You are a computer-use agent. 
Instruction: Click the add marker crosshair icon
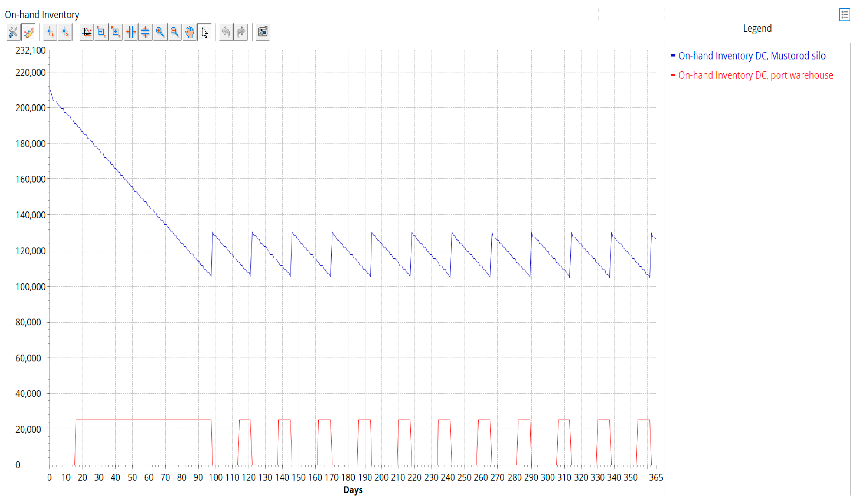[50, 32]
